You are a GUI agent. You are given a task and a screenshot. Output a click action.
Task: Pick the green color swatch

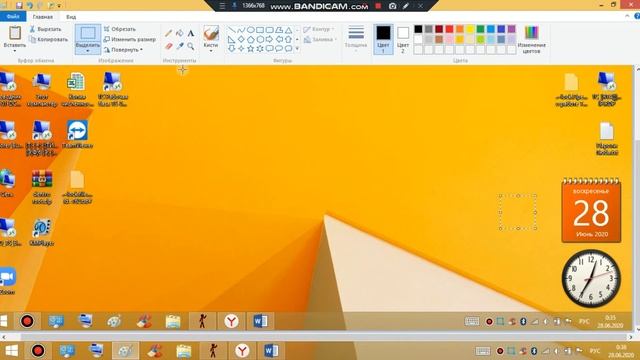[480, 29]
